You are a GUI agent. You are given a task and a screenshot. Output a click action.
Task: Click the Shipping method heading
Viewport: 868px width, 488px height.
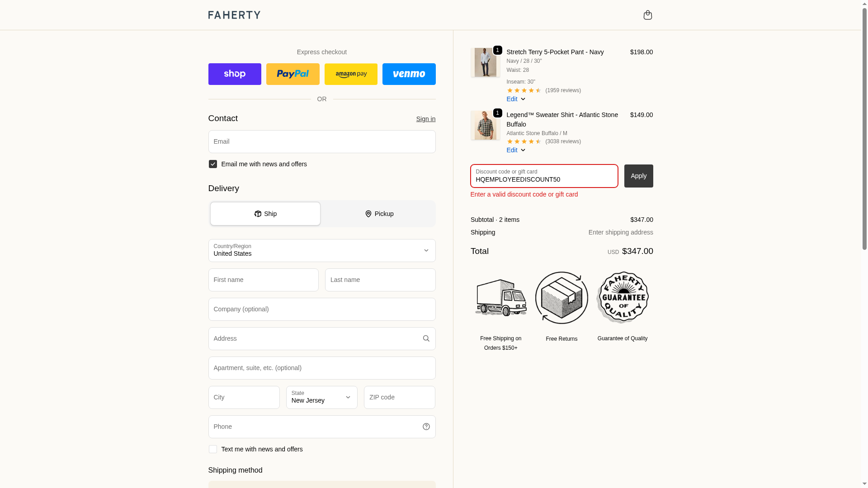[235, 470]
